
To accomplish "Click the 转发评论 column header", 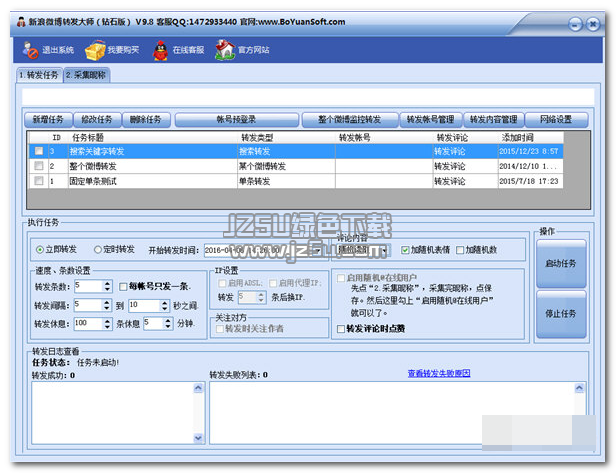I will tap(465, 138).
